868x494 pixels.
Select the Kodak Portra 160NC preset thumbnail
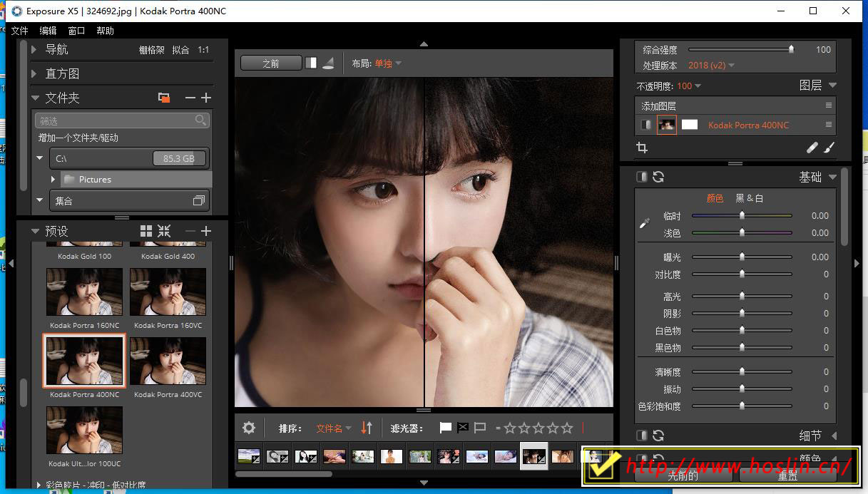tap(85, 292)
